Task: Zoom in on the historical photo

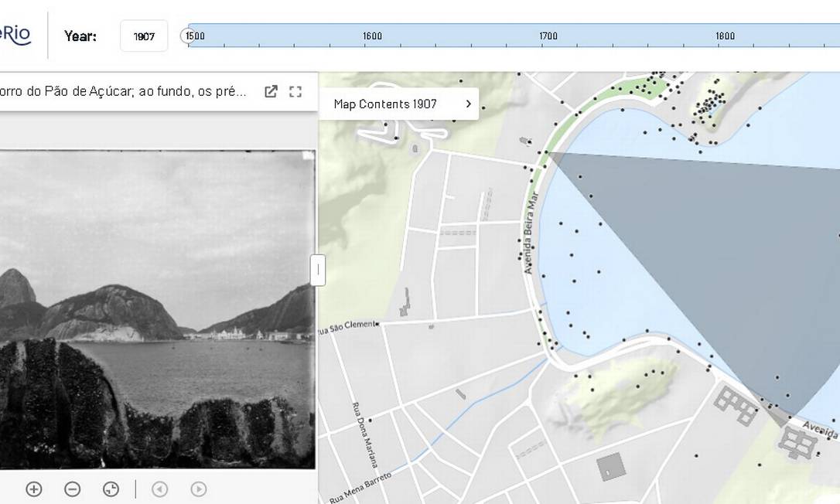Action: [33, 489]
